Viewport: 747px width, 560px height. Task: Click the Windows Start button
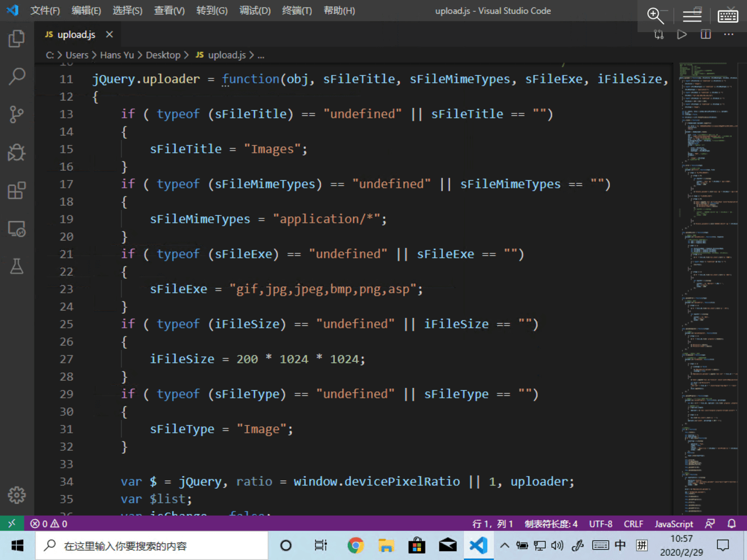click(18, 545)
